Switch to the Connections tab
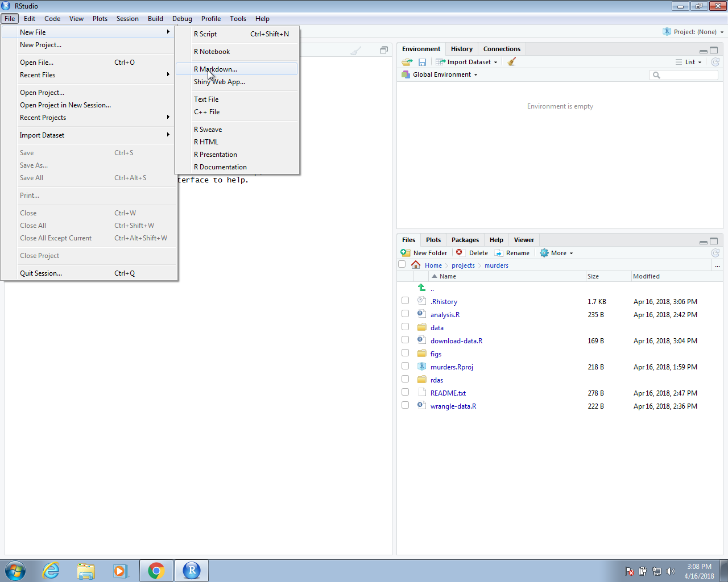Viewport: 728px width, 582px height. 502,49
